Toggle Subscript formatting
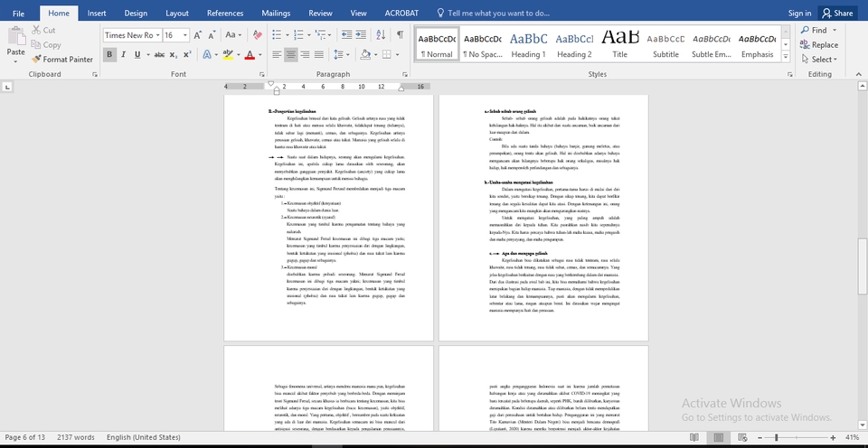868x448 pixels. coord(174,54)
